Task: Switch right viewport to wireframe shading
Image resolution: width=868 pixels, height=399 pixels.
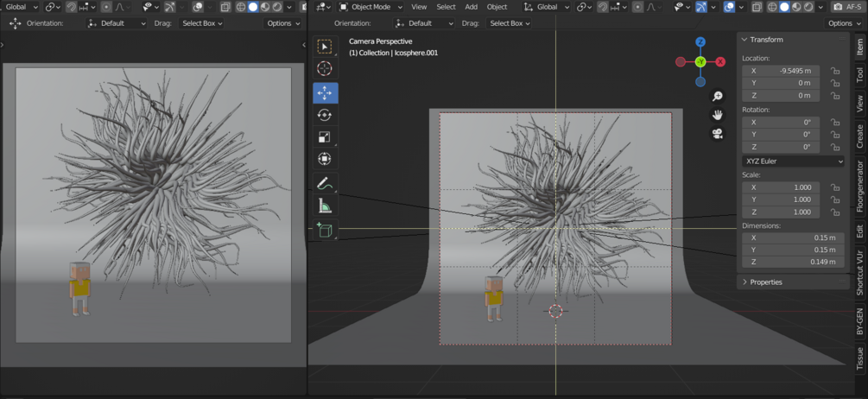Action: (x=773, y=7)
